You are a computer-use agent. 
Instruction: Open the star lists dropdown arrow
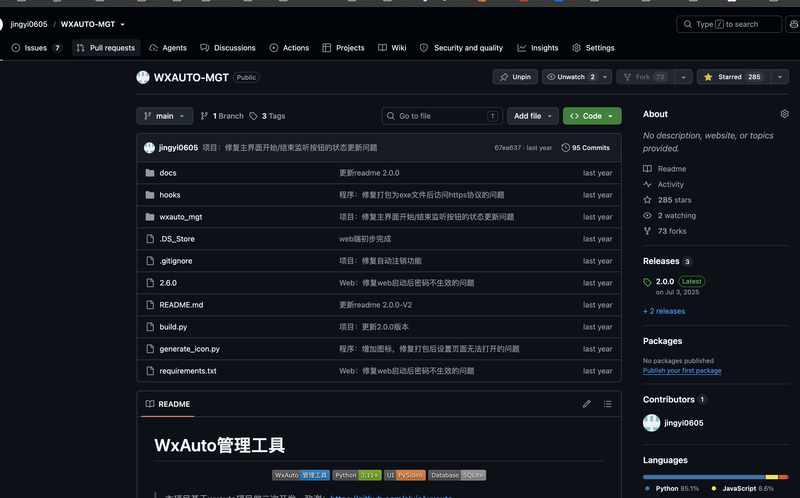point(780,77)
